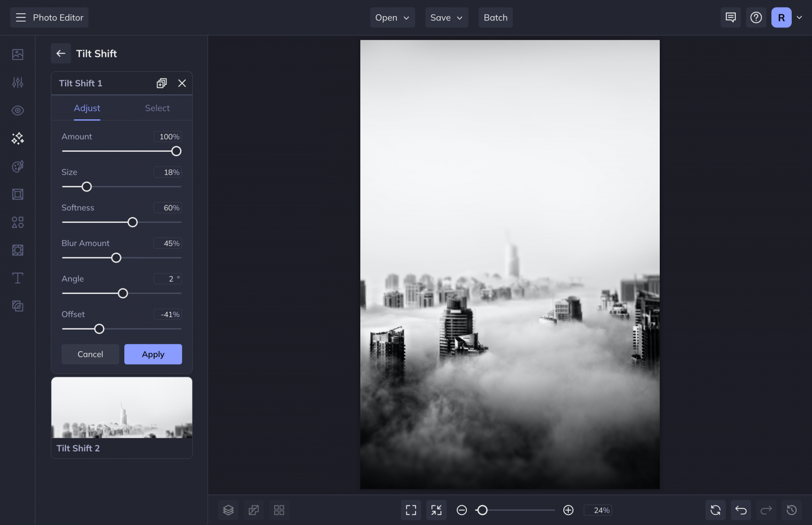Screen dimensions: 812x525
Task: Open the Adjustments panel from the sidebar
Action: [x=17, y=82]
